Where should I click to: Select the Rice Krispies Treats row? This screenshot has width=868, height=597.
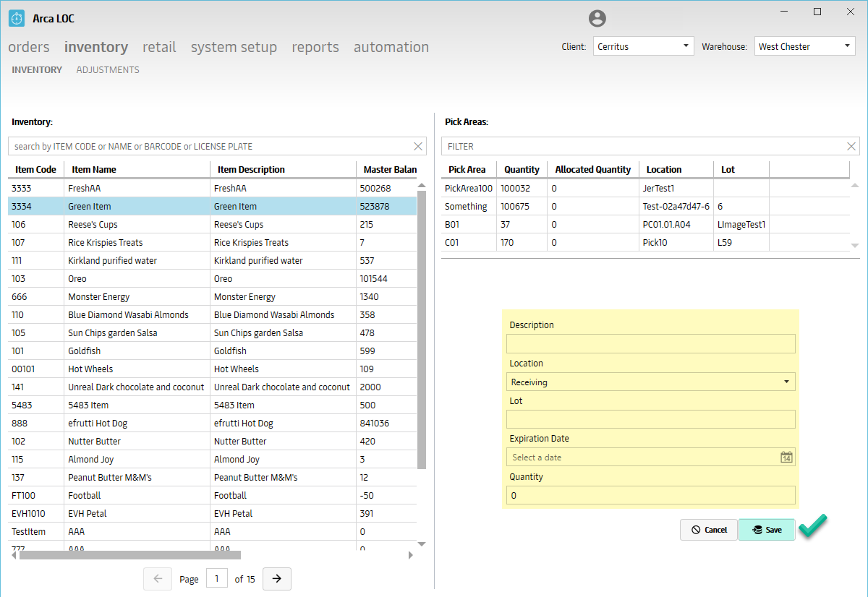point(213,242)
